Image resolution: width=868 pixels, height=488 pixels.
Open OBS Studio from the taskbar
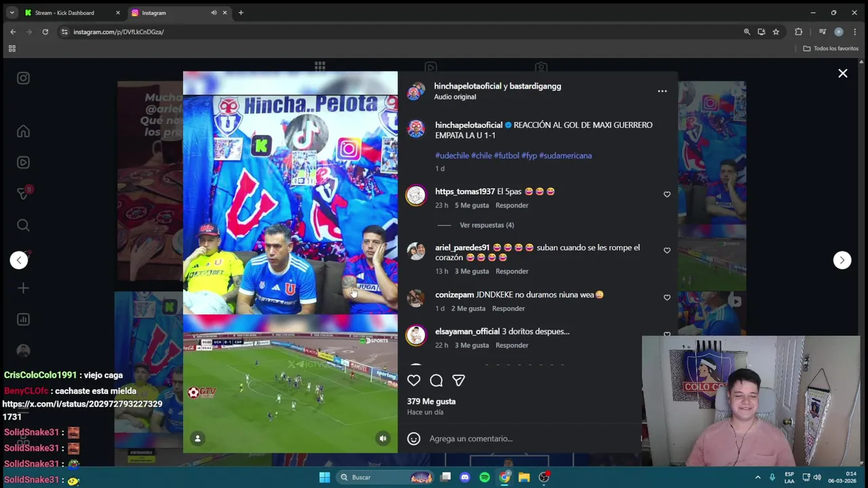[544, 477]
